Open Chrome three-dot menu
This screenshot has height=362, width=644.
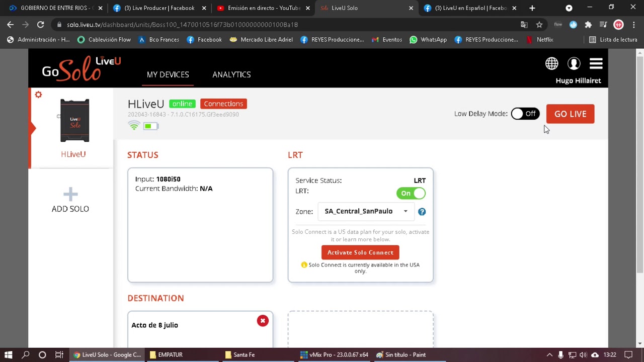tap(633, 24)
